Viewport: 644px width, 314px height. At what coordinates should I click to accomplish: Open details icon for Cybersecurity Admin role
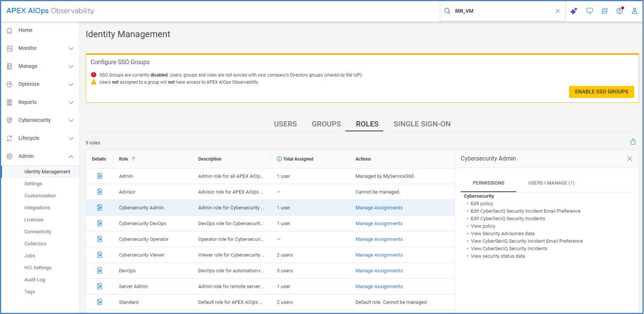[100, 207]
